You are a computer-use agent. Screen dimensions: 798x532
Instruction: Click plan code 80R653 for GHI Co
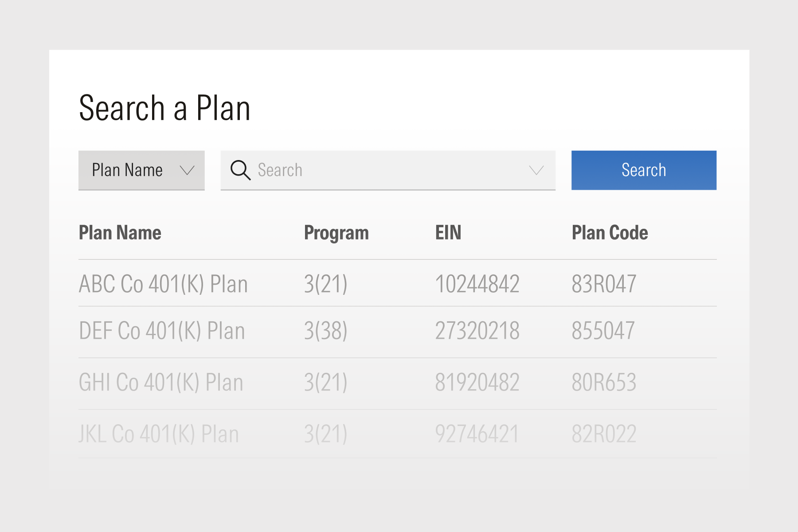click(x=603, y=382)
